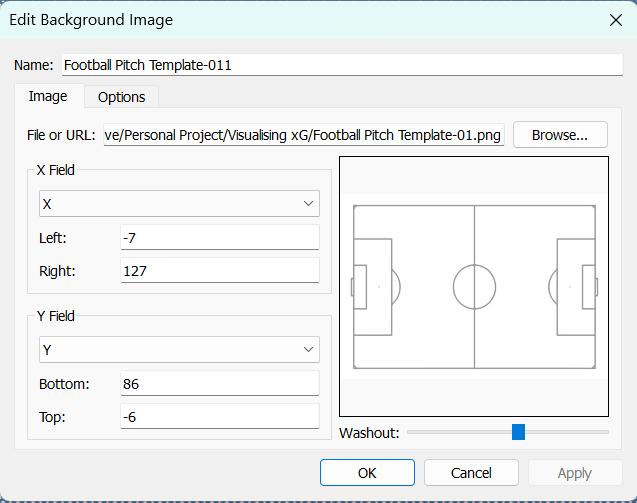The width and height of the screenshot is (637, 503).
Task: Click the Y Field dropdown arrow
Action: pos(307,349)
